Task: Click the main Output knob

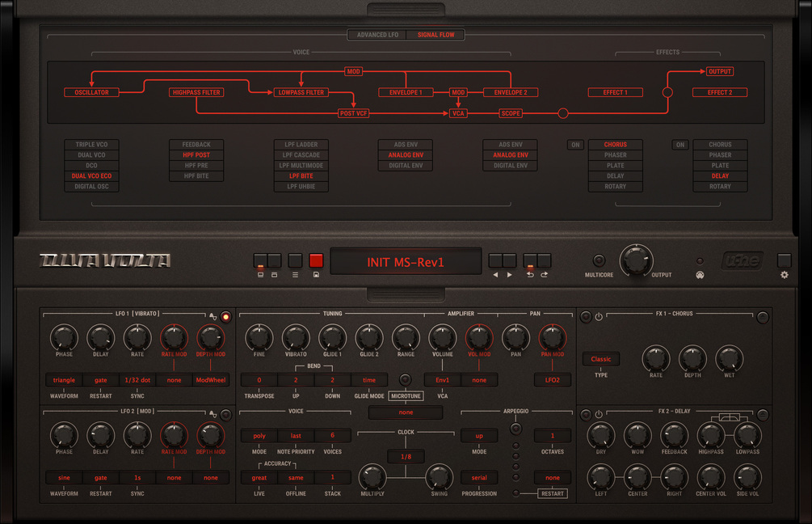Action: 637,260
